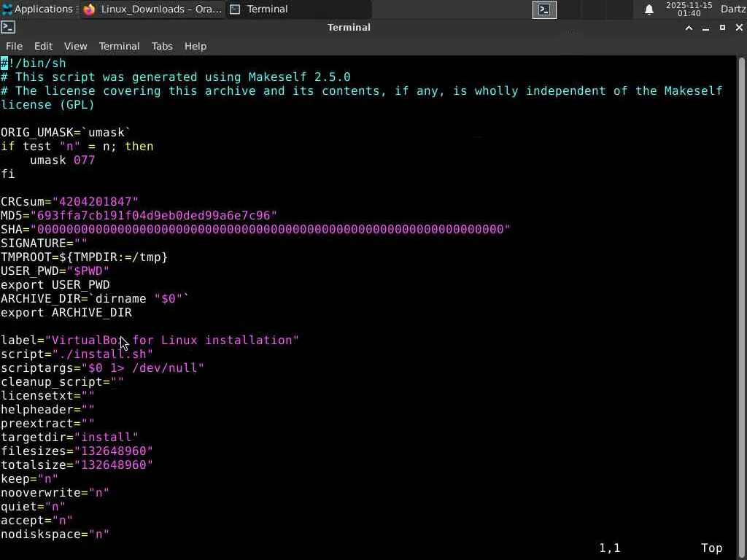This screenshot has height=560, width=747.
Task: Click the CRCsum value "4204201847"
Action: 95,201
